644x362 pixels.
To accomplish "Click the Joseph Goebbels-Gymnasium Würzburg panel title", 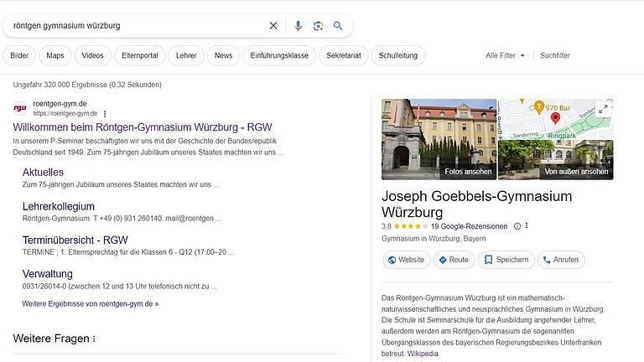I will pos(476,204).
